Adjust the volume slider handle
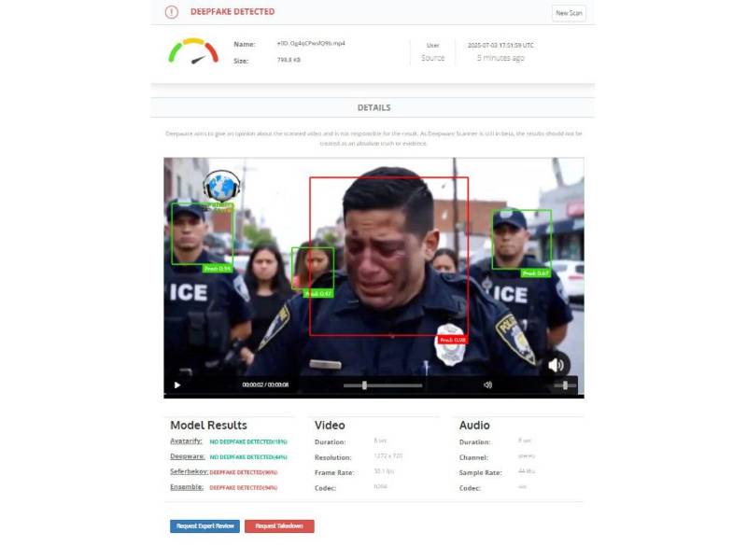This screenshot has width=747, height=560. [x=565, y=385]
